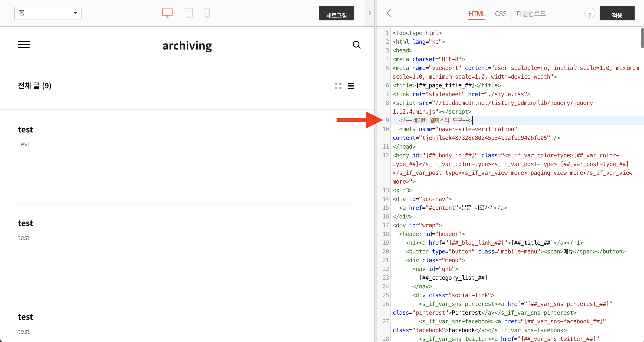This screenshot has height=342, width=644.
Task: Click the div class="menu" line
Action: pos(435,260)
